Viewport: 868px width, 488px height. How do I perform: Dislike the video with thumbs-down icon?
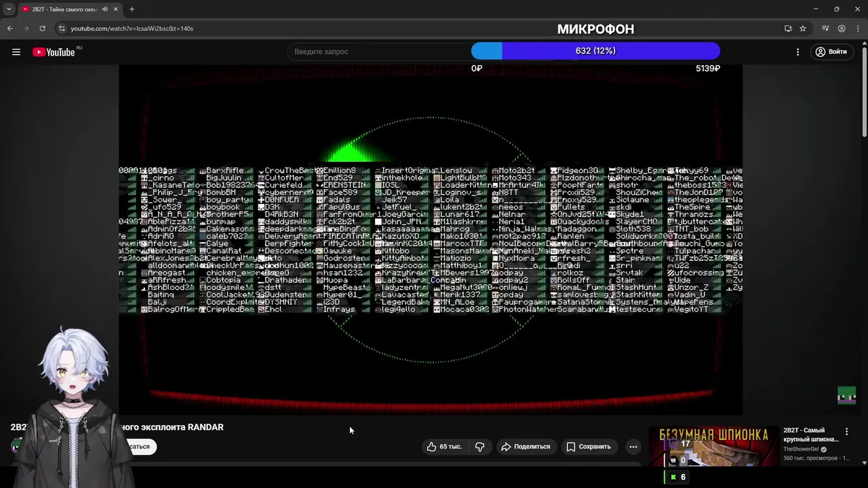coord(479,447)
